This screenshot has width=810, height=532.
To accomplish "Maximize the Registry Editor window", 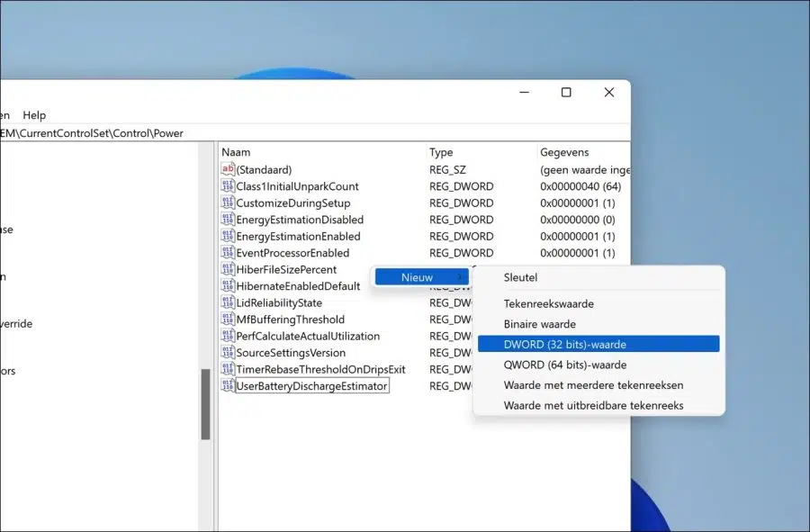I will [x=566, y=92].
